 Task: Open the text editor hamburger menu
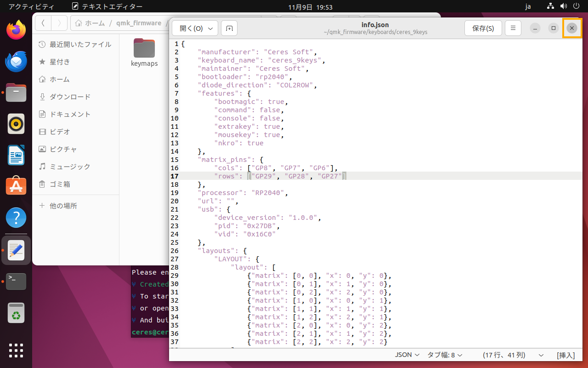click(513, 28)
